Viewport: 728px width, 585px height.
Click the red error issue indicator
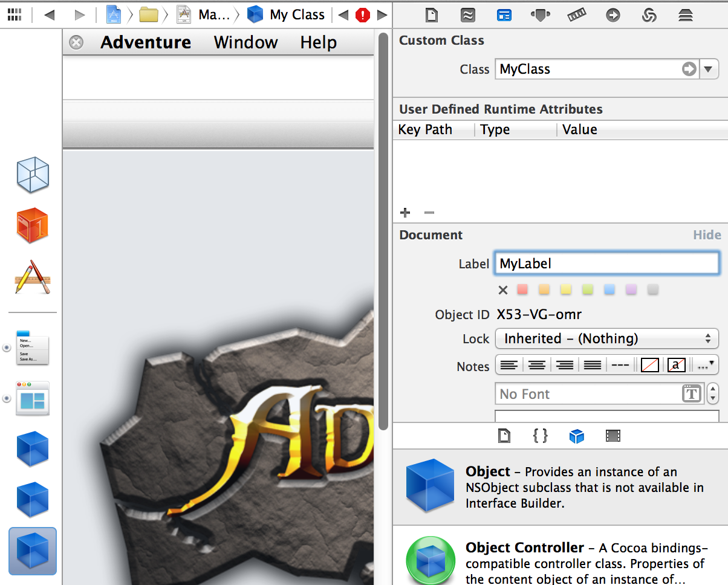(363, 15)
